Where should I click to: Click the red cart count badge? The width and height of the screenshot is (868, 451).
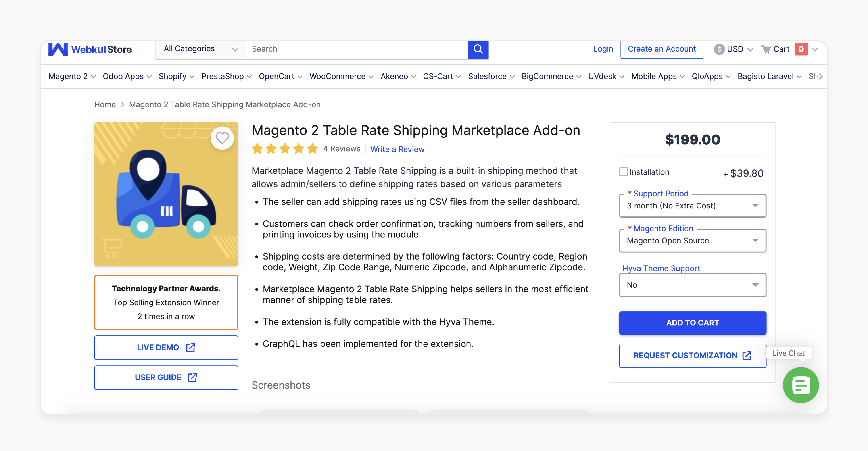tap(801, 49)
